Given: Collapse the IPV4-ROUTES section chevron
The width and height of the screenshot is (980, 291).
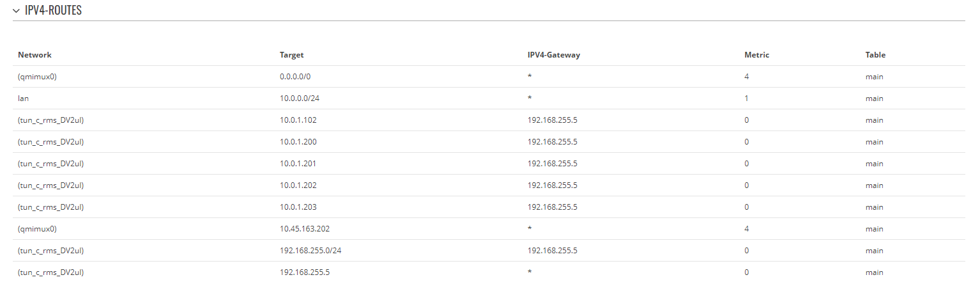Looking at the screenshot, I should pyautogui.click(x=16, y=11).
